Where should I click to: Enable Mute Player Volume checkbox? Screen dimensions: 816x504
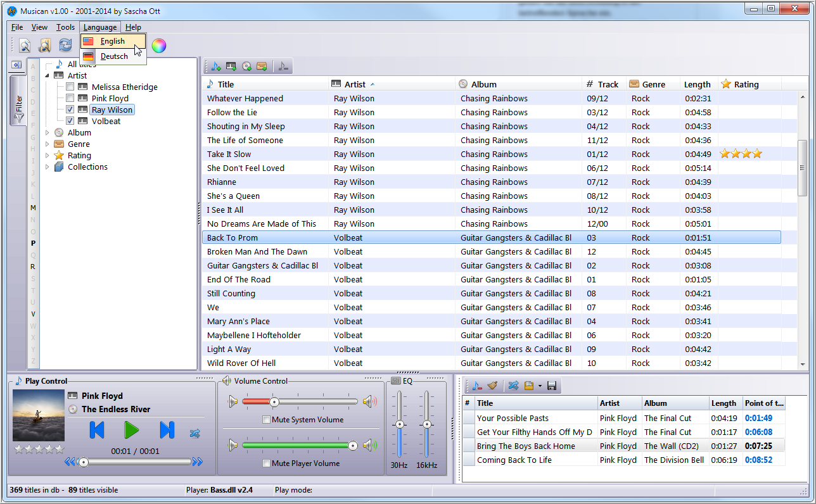[x=267, y=463]
